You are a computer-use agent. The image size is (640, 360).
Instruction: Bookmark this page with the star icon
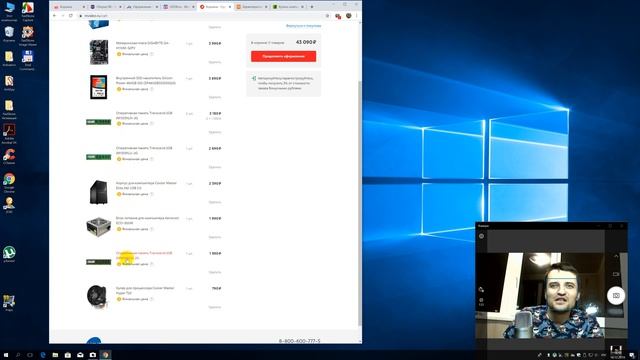click(x=327, y=16)
